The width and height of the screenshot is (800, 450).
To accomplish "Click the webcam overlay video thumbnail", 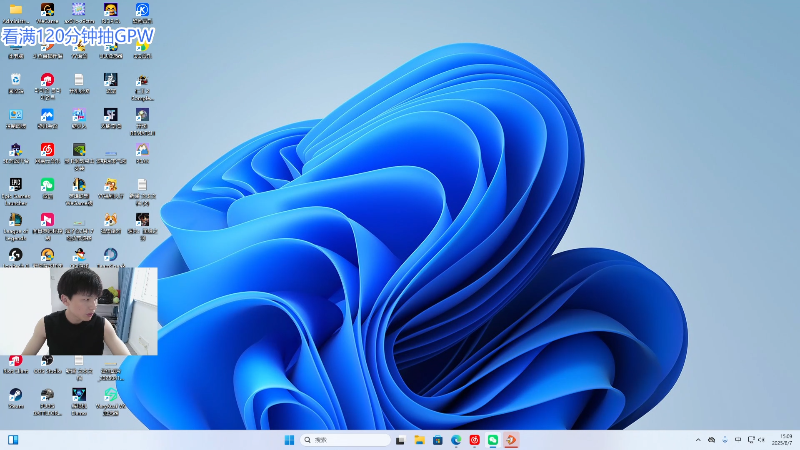I will coord(79,311).
